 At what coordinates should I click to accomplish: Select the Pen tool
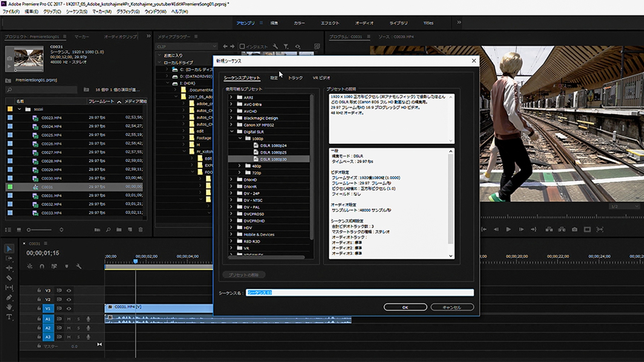pyautogui.click(x=9, y=298)
